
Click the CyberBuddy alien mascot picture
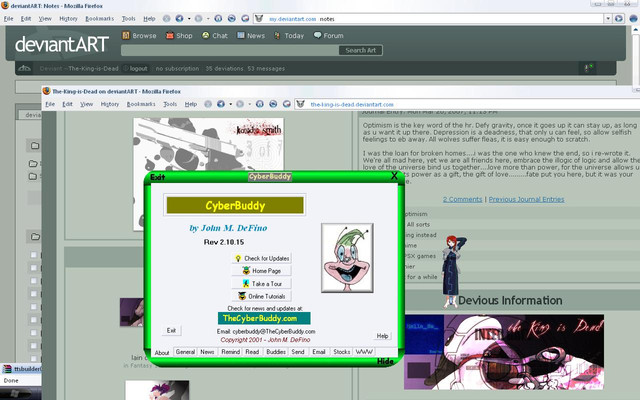pos(347,258)
